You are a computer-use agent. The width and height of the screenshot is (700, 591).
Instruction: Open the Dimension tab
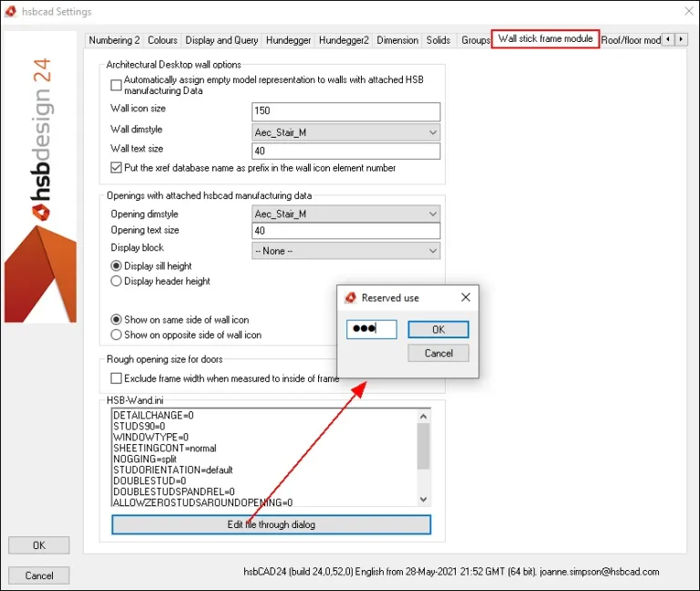click(x=397, y=40)
